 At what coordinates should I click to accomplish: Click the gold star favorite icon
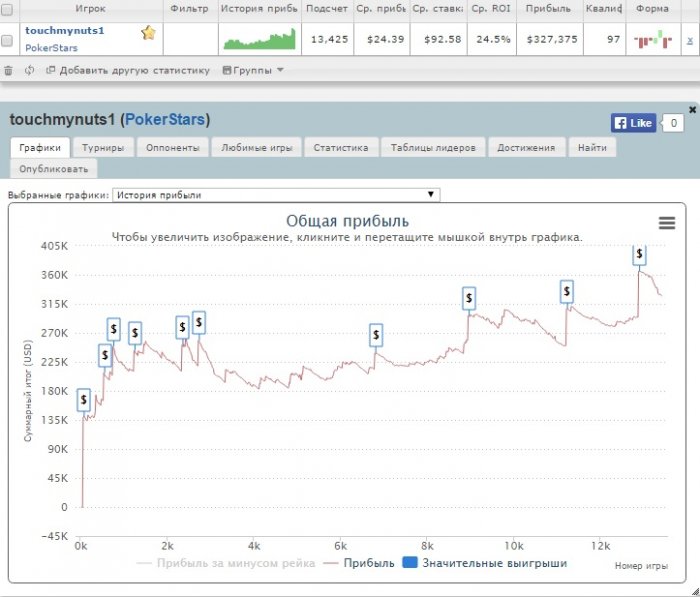(x=148, y=33)
